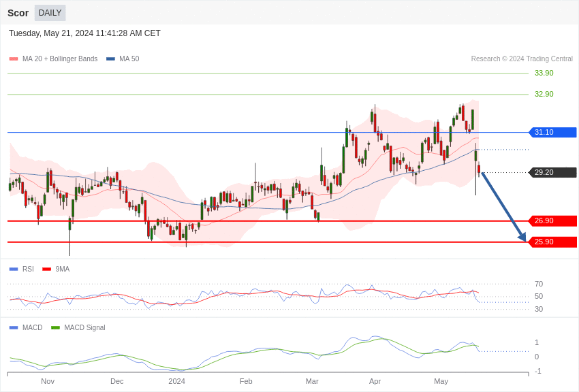Click the Scor symbol title
The height and width of the screenshot is (392, 579).
18,13
